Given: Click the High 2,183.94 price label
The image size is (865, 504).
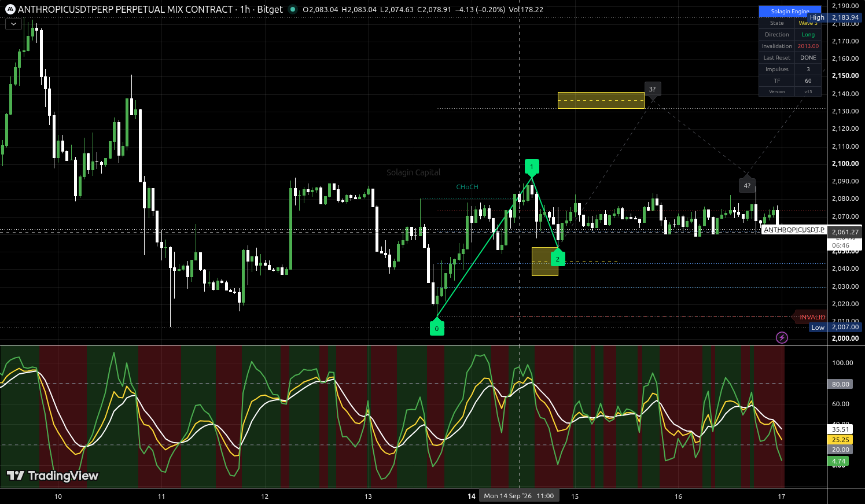Looking at the screenshot, I should [834, 17].
